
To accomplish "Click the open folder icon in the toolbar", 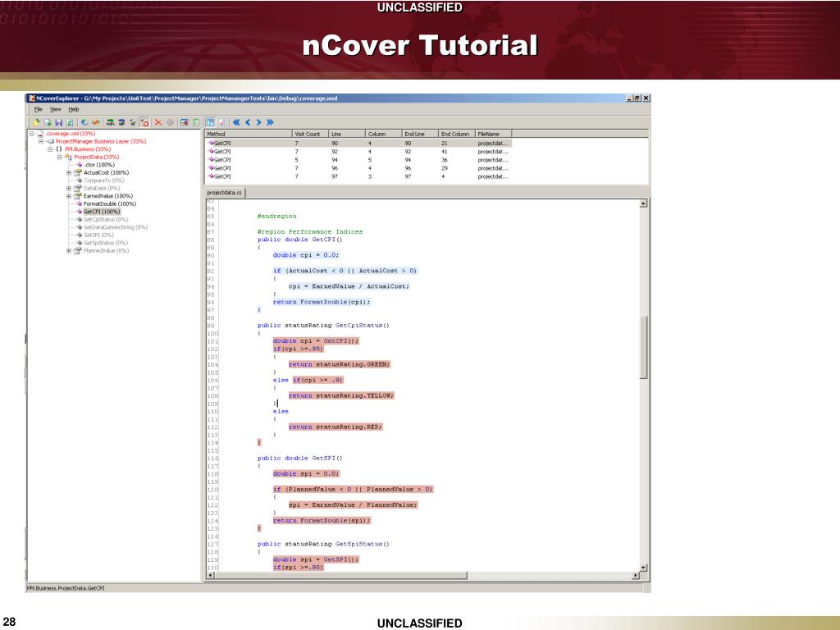I will click(x=36, y=123).
